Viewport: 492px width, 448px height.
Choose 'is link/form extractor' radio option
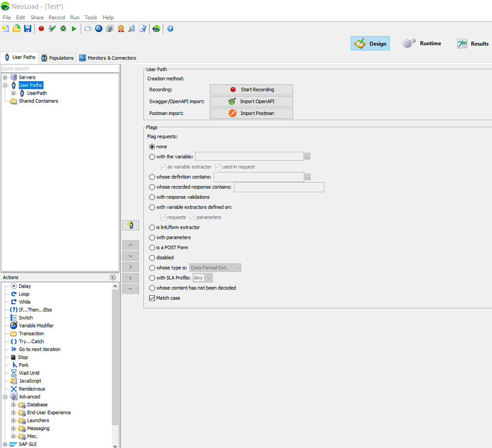152,228
